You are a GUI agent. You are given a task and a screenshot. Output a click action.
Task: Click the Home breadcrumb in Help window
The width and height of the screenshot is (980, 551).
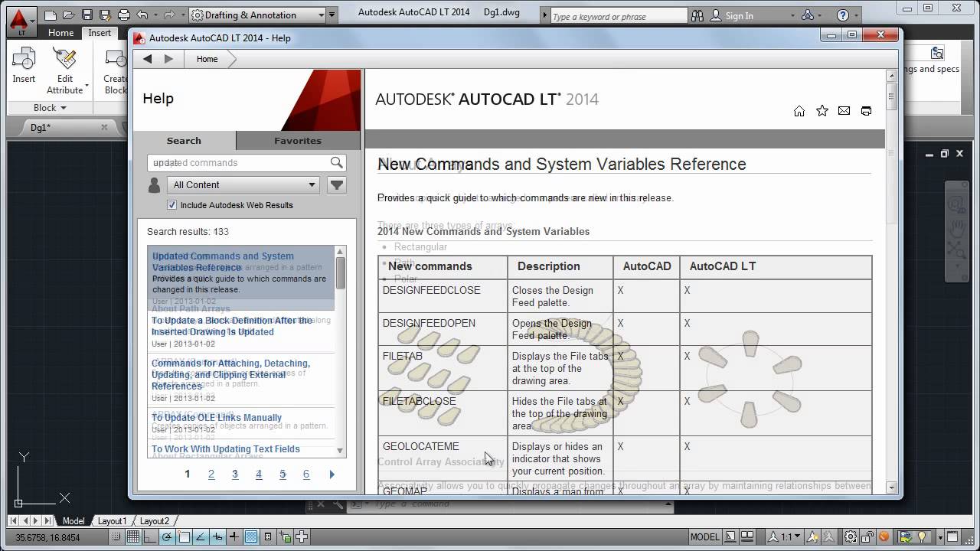pyautogui.click(x=207, y=59)
